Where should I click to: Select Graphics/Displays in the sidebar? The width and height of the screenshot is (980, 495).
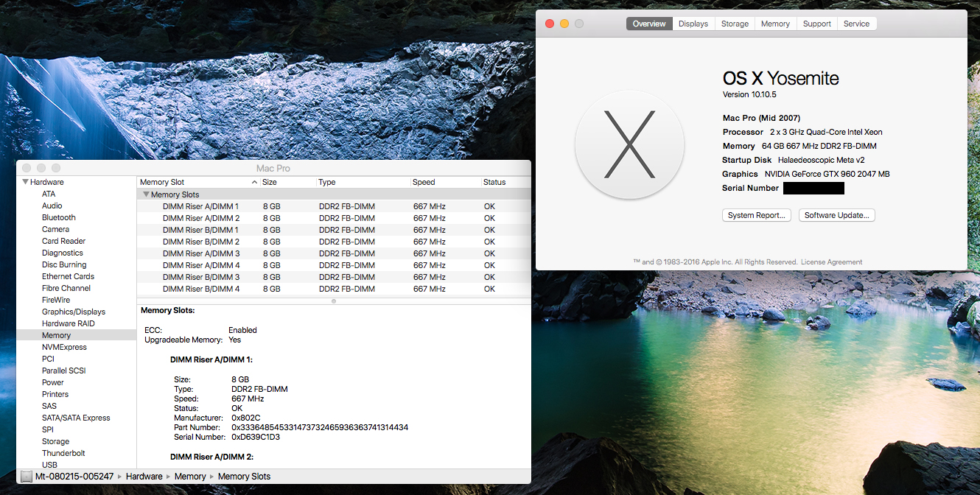click(74, 312)
